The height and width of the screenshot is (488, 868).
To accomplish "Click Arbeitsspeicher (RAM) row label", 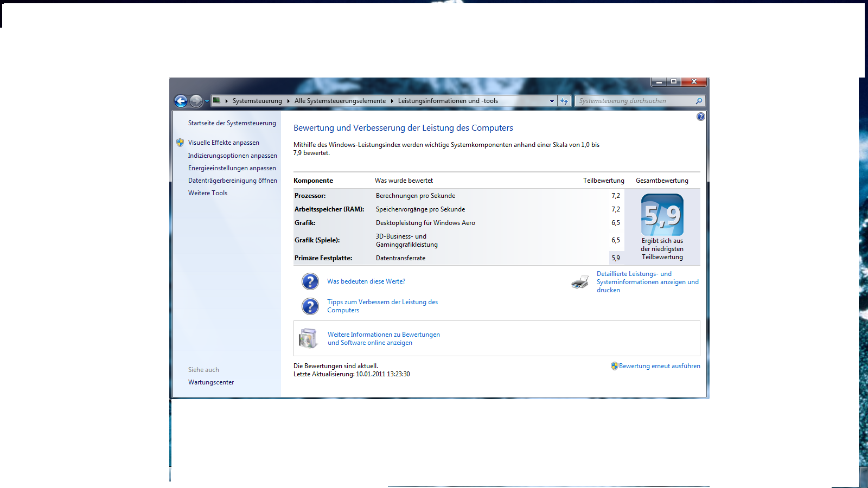I will pos(329,209).
